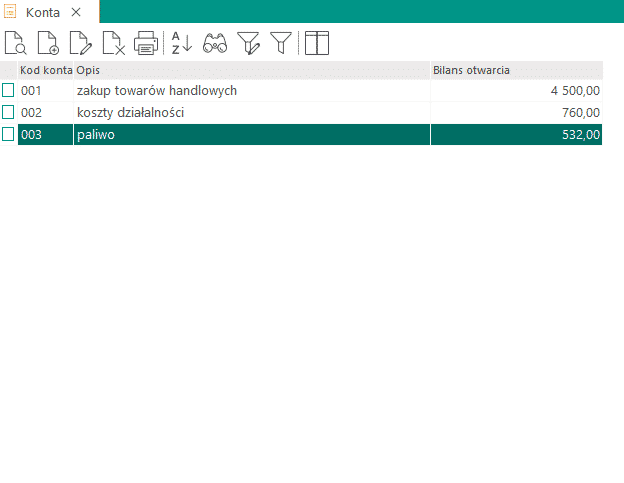Click 'paliwo' description

click(96, 134)
